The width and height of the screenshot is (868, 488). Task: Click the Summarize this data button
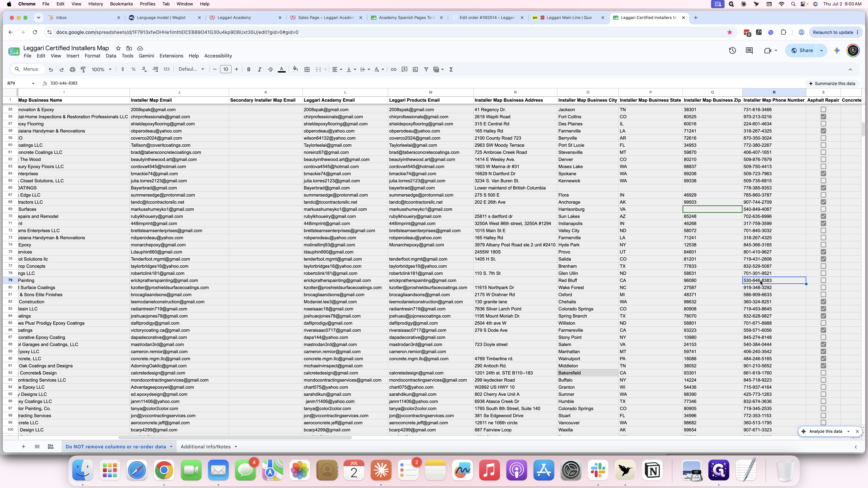[832, 84]
